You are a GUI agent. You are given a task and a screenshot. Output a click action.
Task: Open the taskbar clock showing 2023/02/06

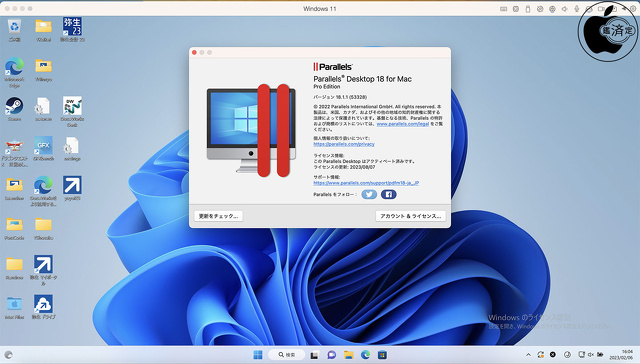click(x=621, y=355)
